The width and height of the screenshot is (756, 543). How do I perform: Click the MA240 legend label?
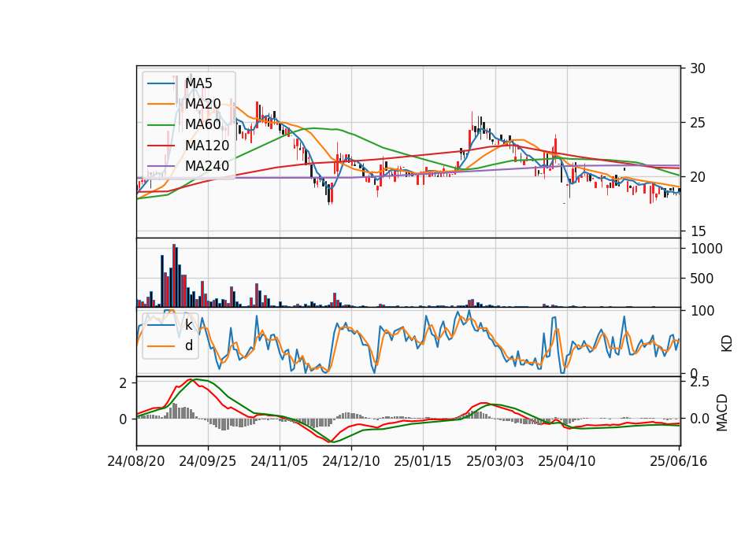(207, 166)
